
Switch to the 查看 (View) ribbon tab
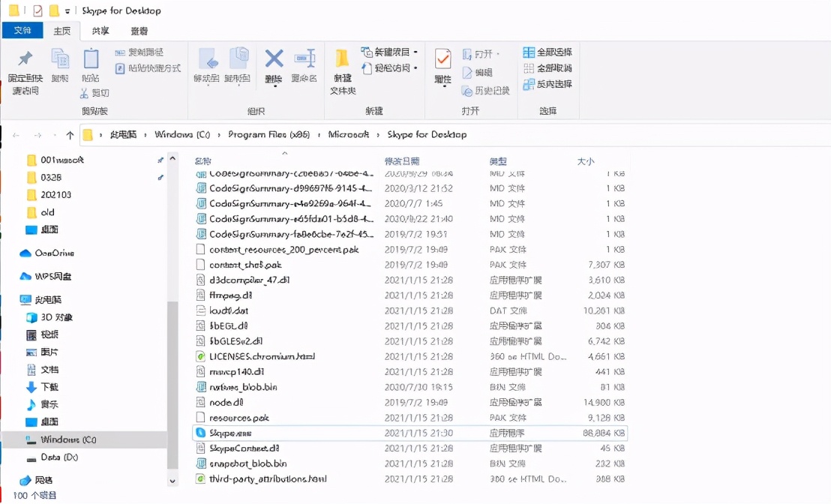click(139, 31)
